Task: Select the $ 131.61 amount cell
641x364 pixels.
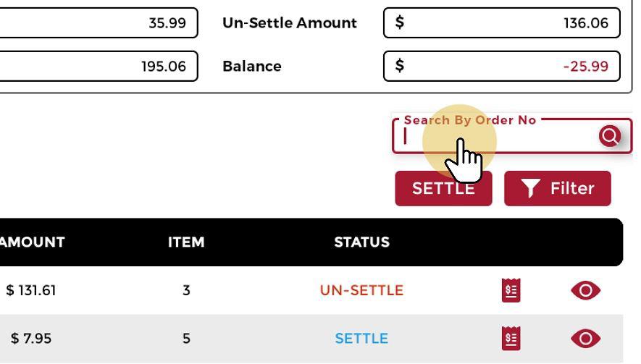Action: pyautogui.click(x=31, y=291)
